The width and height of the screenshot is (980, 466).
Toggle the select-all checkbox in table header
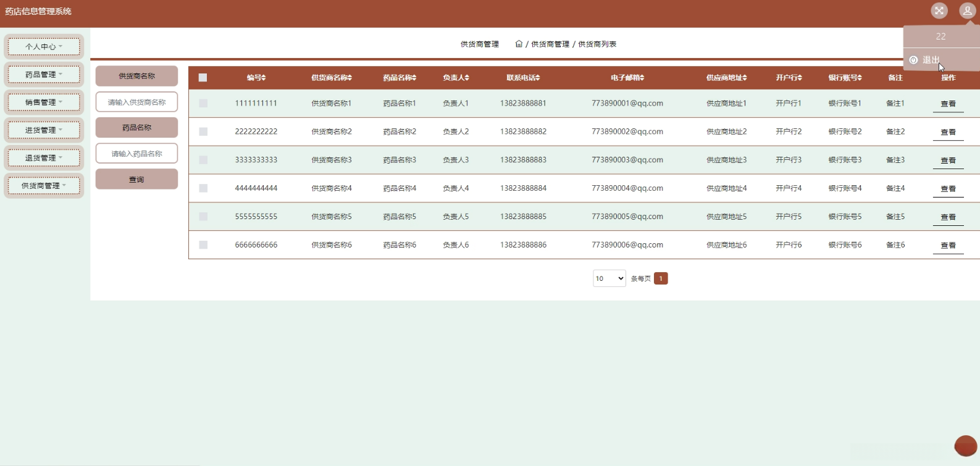point(203,78)
